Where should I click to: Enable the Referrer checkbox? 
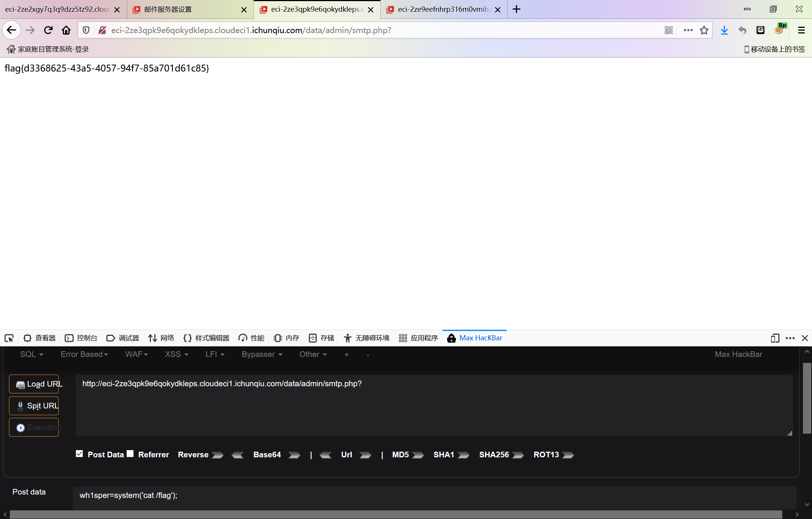click(x=130, y=454)
